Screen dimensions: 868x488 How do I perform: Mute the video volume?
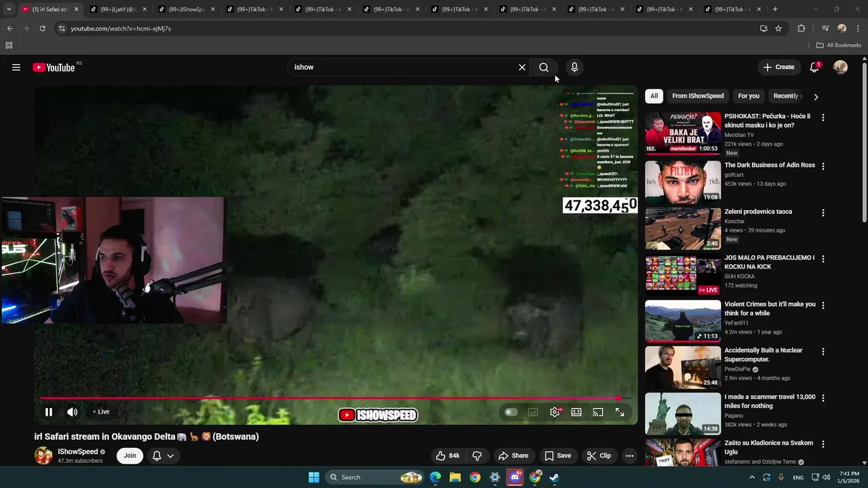(73, 412)
